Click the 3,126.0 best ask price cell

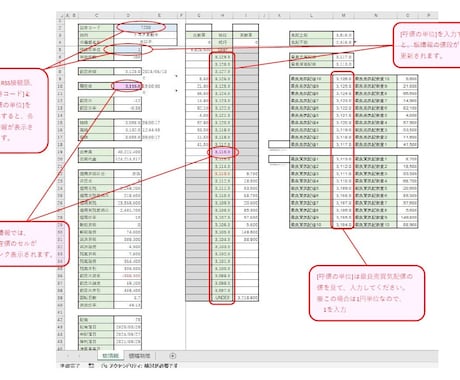click(343, 79)
